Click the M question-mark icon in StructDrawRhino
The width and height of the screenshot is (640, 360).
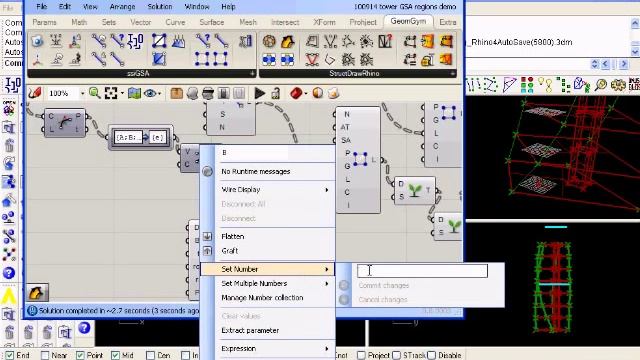point(385,41)
